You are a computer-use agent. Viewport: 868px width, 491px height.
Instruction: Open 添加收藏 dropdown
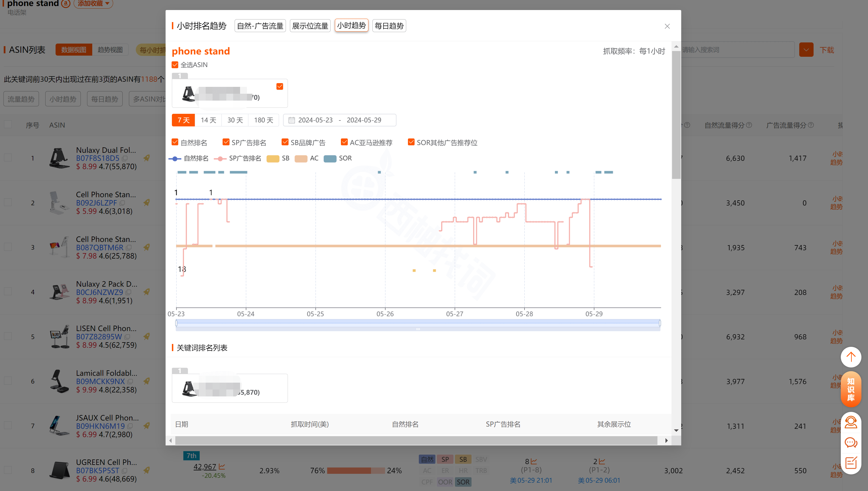tap(93, 3)
